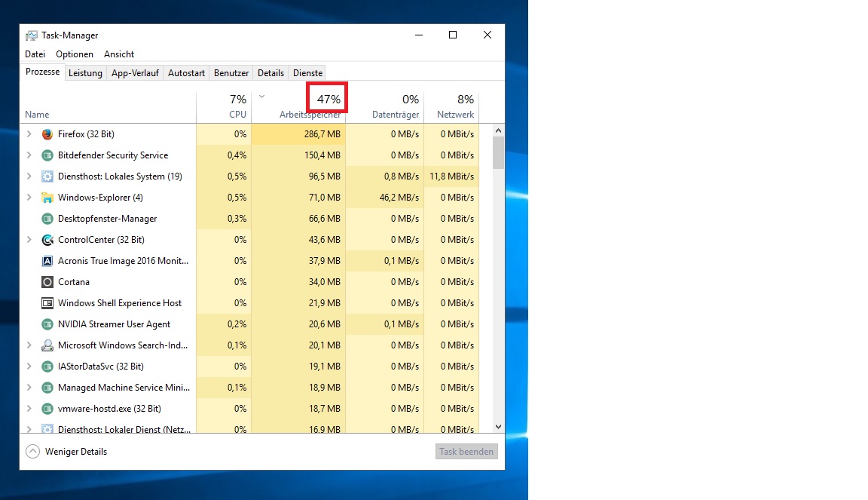Open the Ansicht menu
This screenshot has height=500, width=868.
click(x=119, y=54)
